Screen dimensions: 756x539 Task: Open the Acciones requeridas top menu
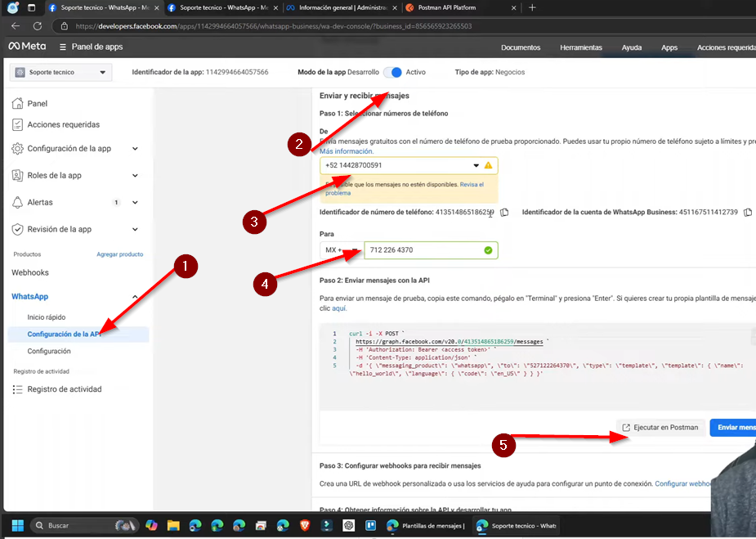pyautogui.click(x=726, y=47)
